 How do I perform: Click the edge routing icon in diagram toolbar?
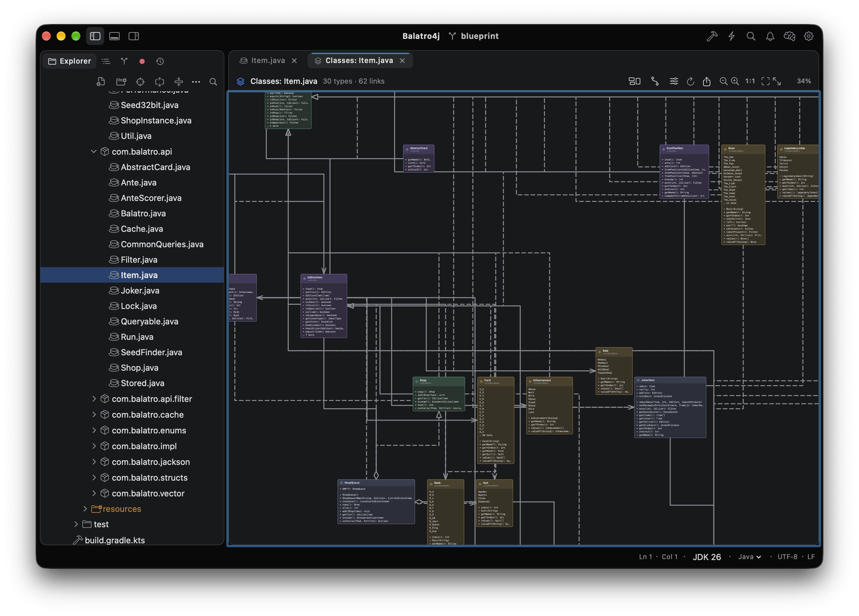[655, 81]
